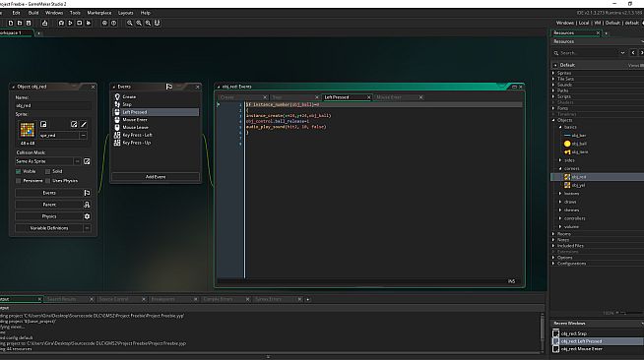Click previous search result arrow in Resources

pyautogui.click(x=633, y=53)
